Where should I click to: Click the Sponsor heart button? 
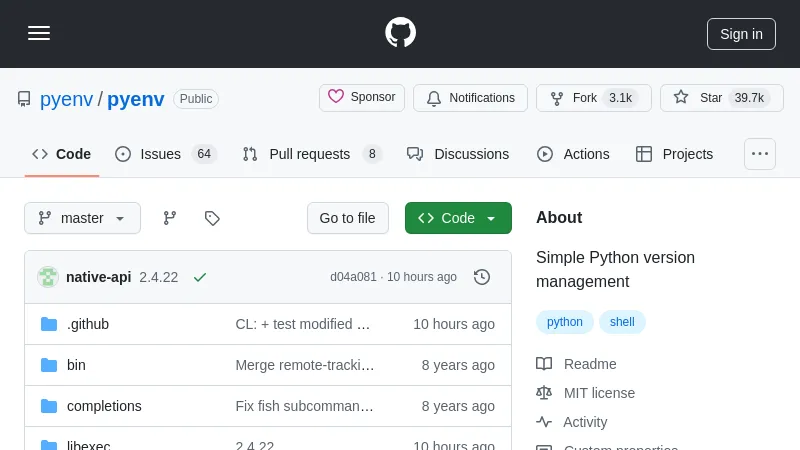pos(362,98)
